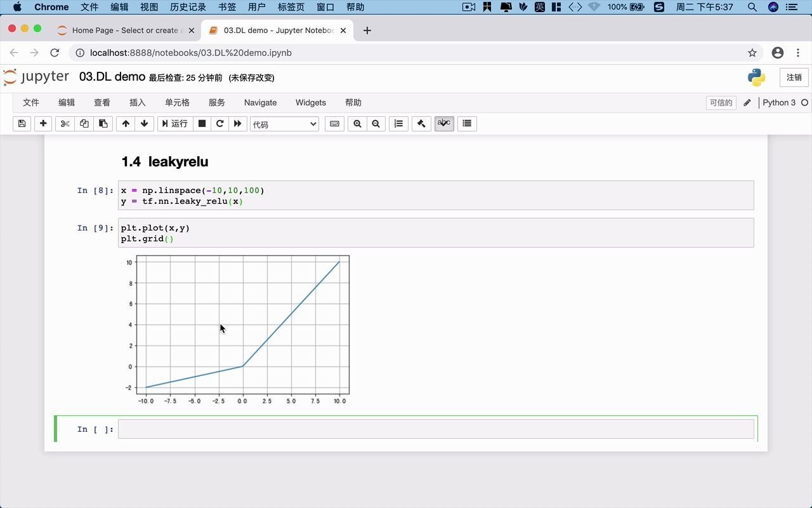Paste cells below icon

click(x=103, y=124)
